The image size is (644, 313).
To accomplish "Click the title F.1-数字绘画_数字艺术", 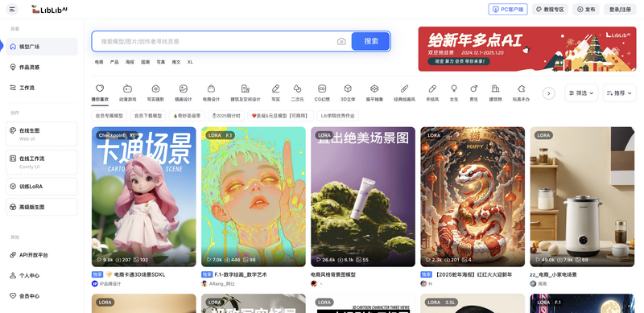I will point(241,274).
